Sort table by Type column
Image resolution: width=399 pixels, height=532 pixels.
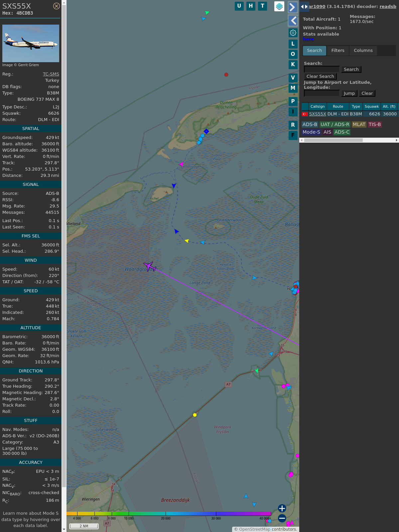356,107
